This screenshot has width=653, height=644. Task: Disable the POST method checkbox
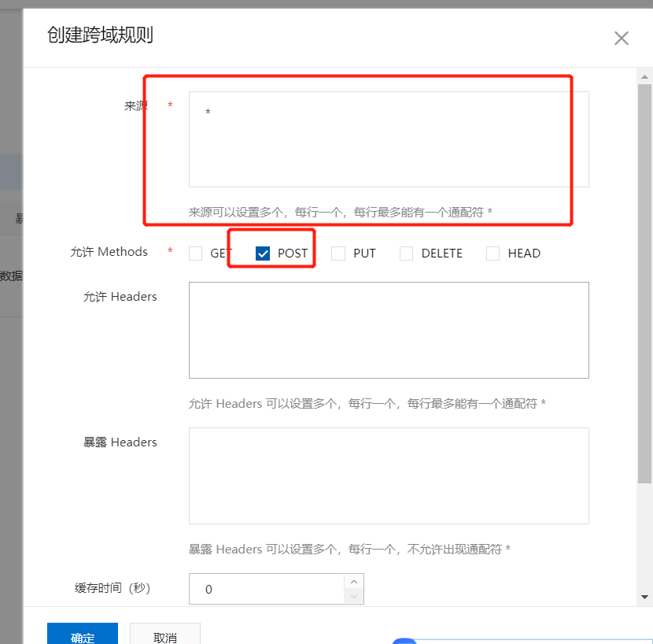tap(262, 253)
